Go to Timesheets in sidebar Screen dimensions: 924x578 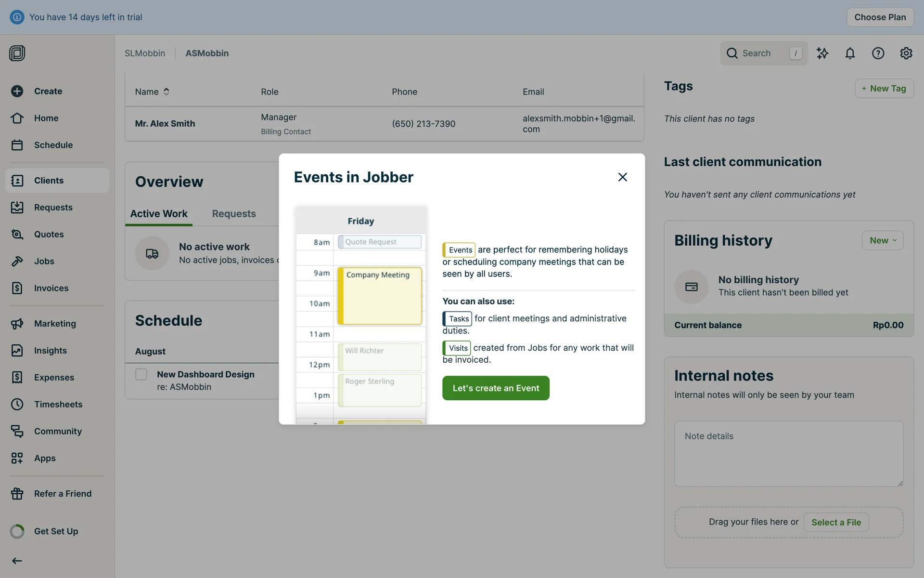pos(58,404)
